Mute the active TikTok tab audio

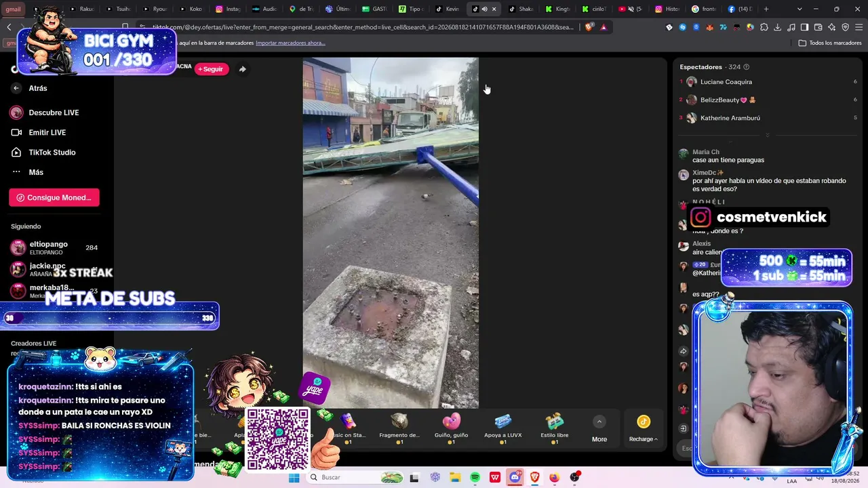point(484,9)
